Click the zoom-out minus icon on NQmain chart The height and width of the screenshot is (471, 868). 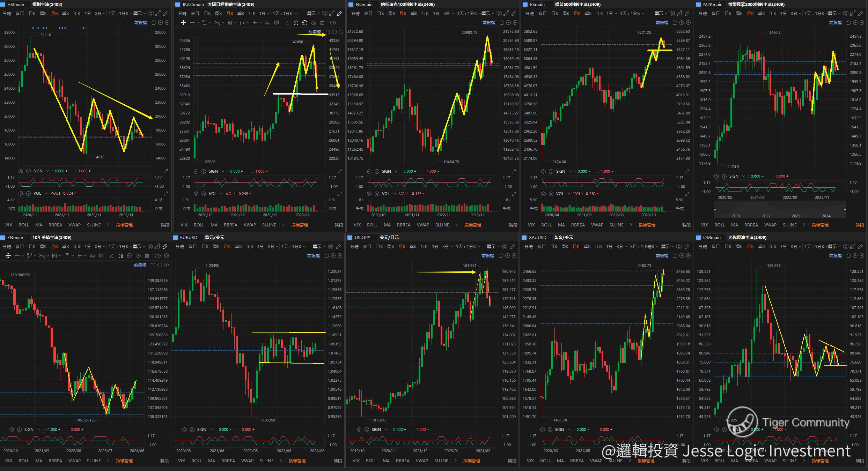[x=508, y=23]
